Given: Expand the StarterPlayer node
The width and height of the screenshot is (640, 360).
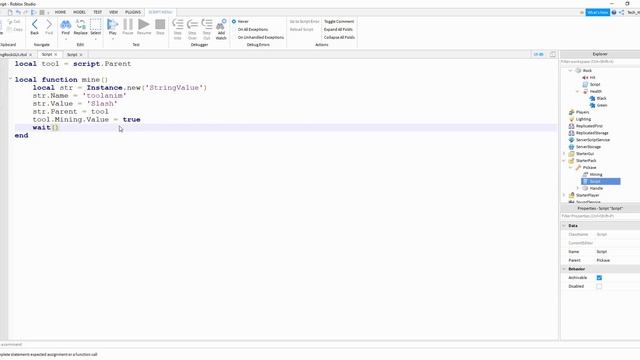Looking at the screenshot, I should tap(564, 195).
